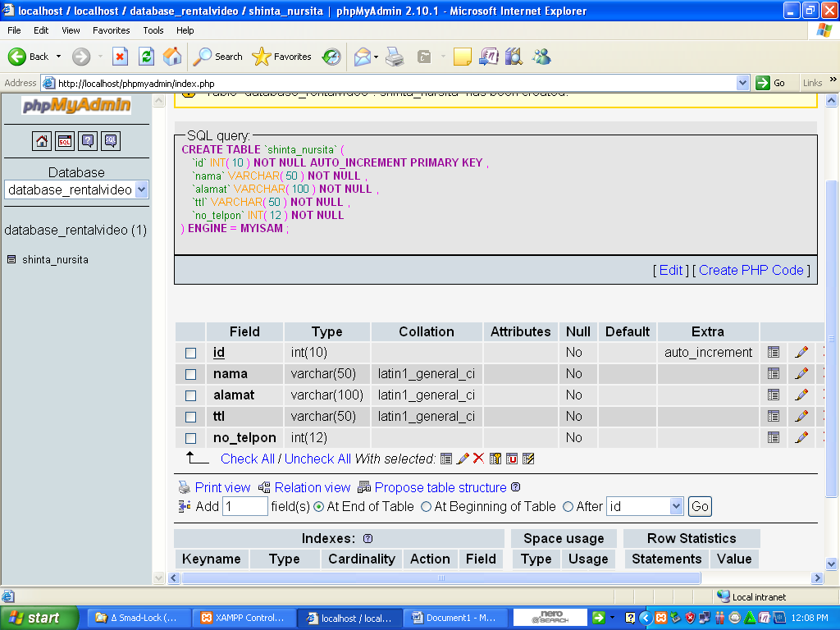
Task: Check the checkbox for the alamat field
Action: (x=191, y=395)
